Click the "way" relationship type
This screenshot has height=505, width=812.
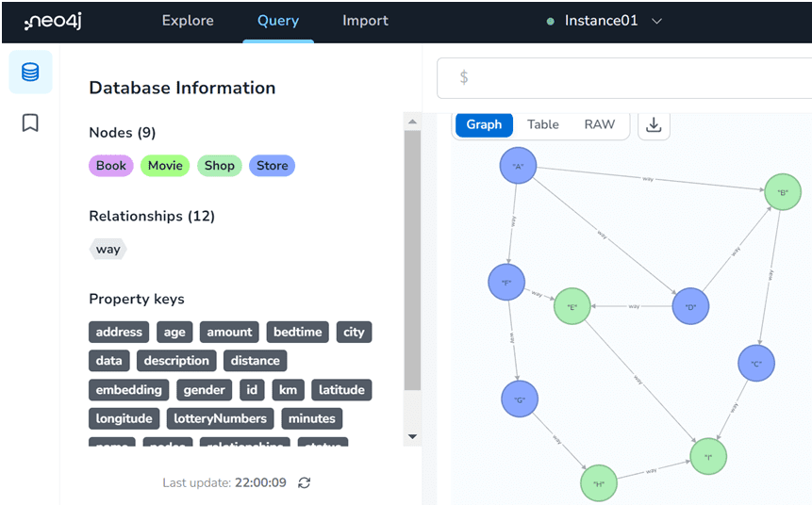click(108, 250)
